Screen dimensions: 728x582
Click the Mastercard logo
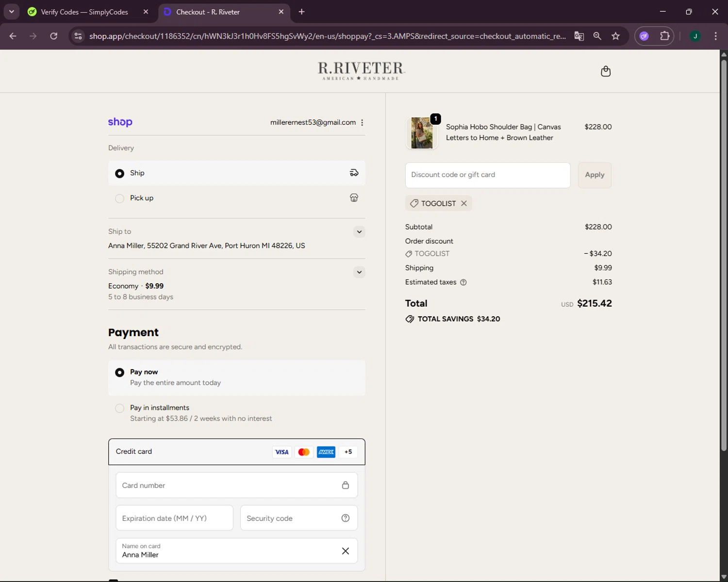tap(304, 452)
